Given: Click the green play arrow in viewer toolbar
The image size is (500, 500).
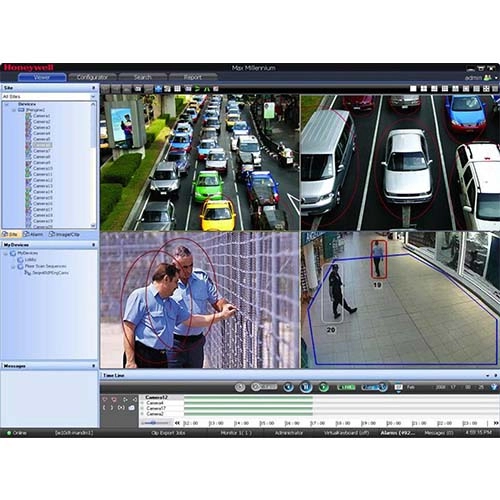Looking at the screenshot, I should [197, 89].
